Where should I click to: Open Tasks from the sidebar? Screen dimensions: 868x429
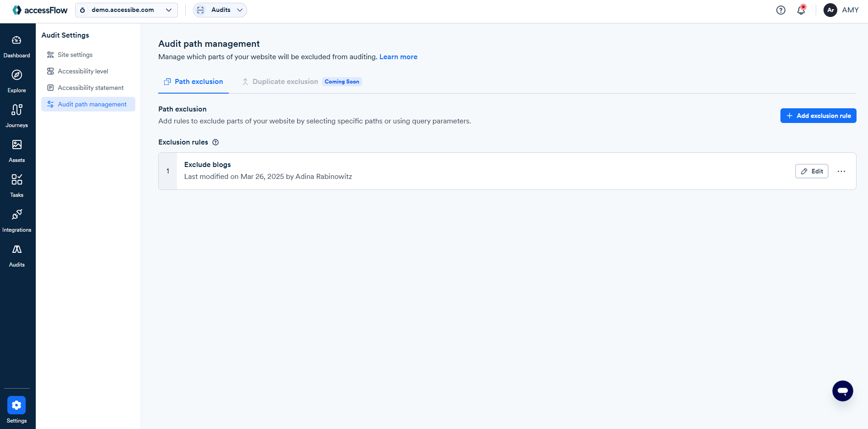(17, 186)
